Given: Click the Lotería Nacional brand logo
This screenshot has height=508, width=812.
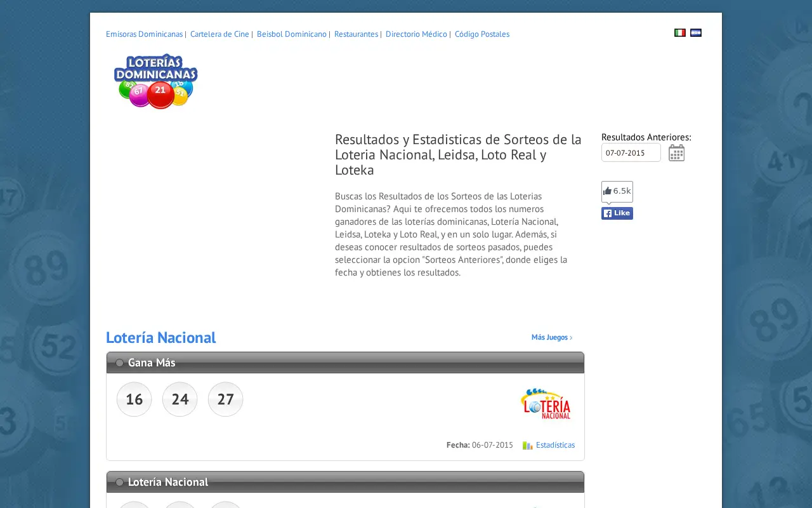Looking at the screenshot, I should 546,404.
